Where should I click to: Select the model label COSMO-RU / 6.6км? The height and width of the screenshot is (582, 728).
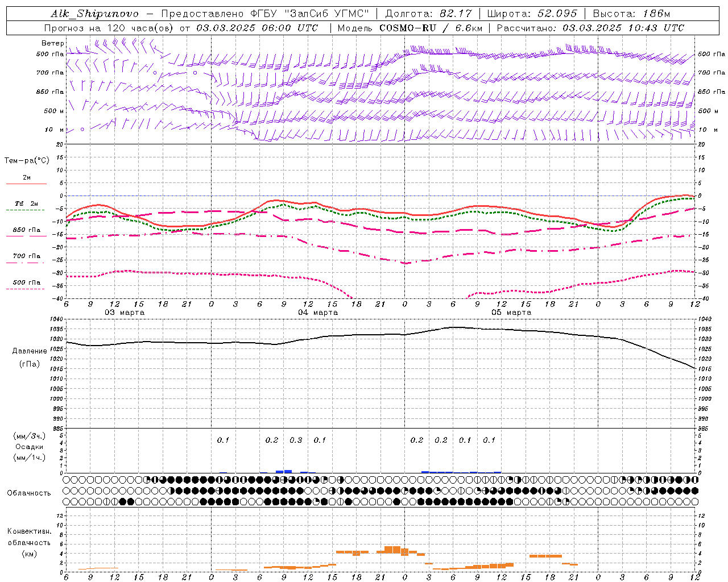(431, 28)
